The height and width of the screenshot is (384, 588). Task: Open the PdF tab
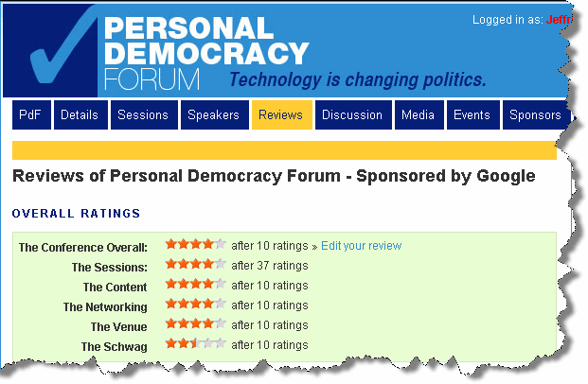point(32,115)
